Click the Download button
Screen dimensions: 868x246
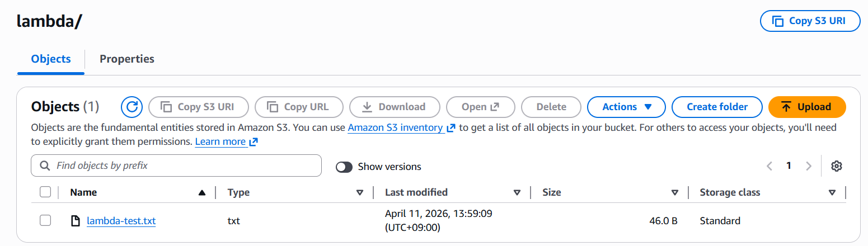click(394, 107)
